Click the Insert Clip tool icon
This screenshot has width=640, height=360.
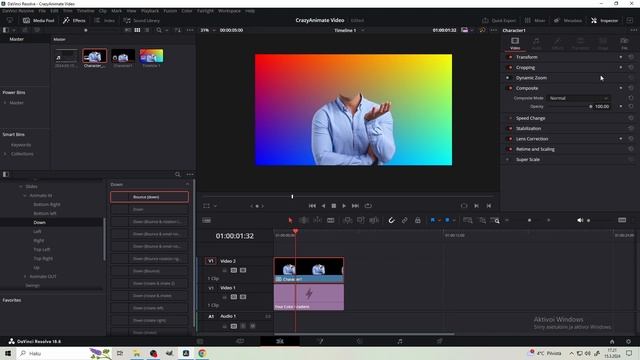(348, 220)
